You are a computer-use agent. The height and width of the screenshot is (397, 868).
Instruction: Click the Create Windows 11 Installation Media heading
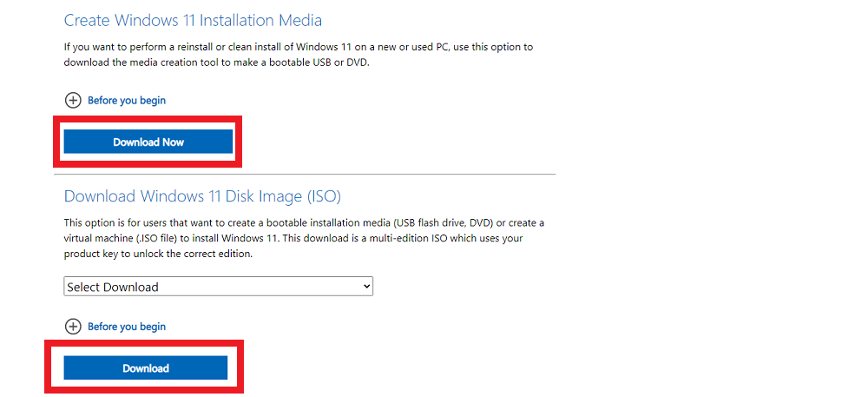point(194,21)
